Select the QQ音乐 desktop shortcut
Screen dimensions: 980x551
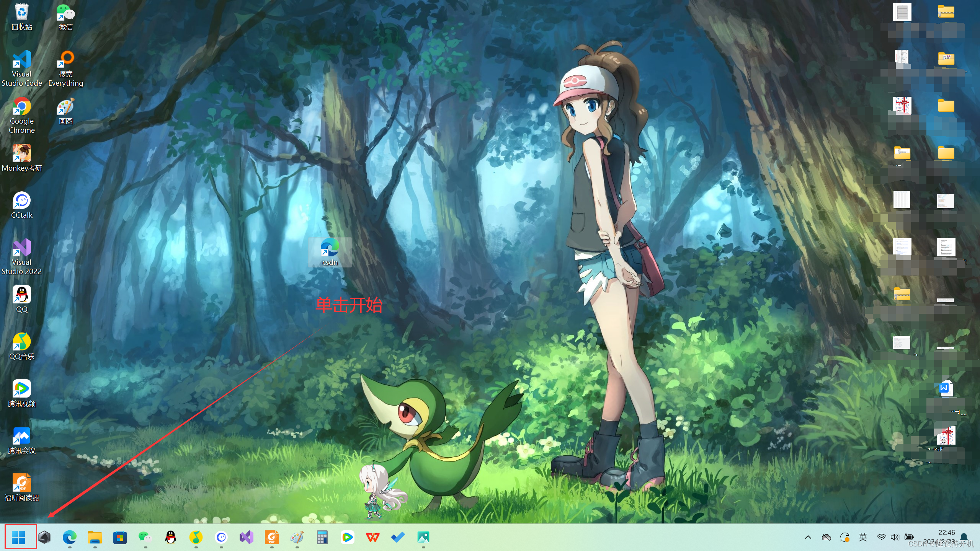22,346
